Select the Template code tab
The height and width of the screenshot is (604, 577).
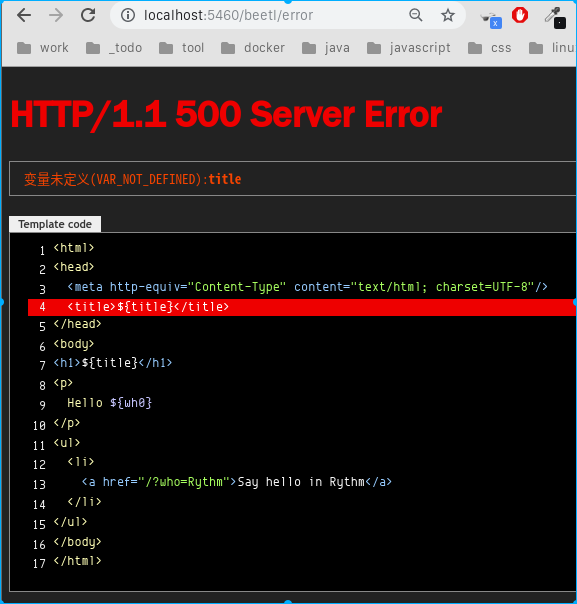point(55,224)
